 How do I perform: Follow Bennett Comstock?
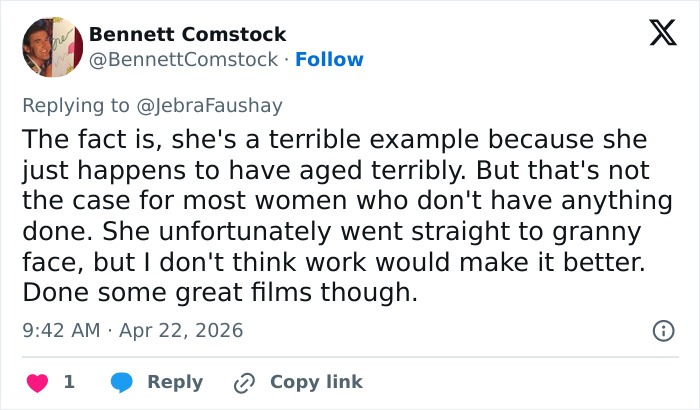tap(329, 59)
